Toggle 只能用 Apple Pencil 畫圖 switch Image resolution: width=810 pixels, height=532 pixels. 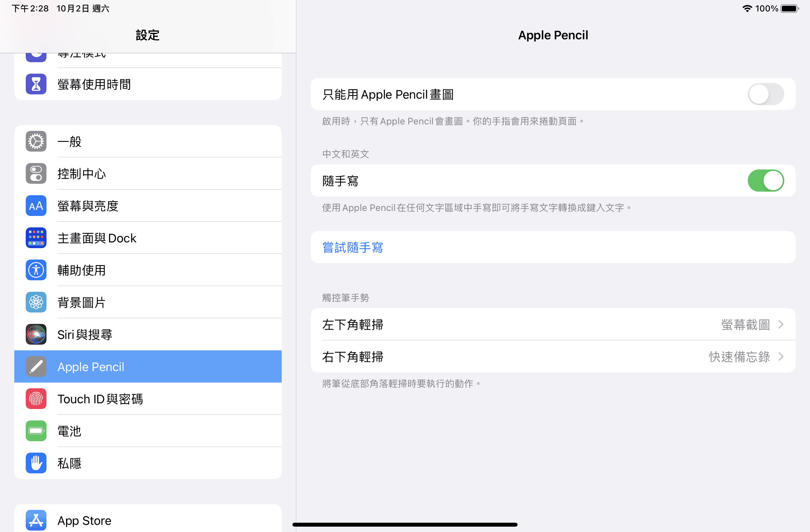coord(766,94)
